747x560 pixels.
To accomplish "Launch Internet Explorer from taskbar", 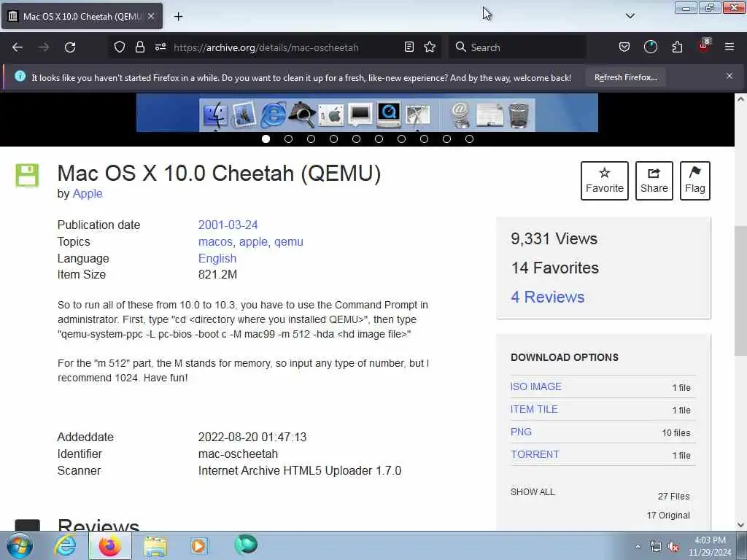I will click(65, 545).
